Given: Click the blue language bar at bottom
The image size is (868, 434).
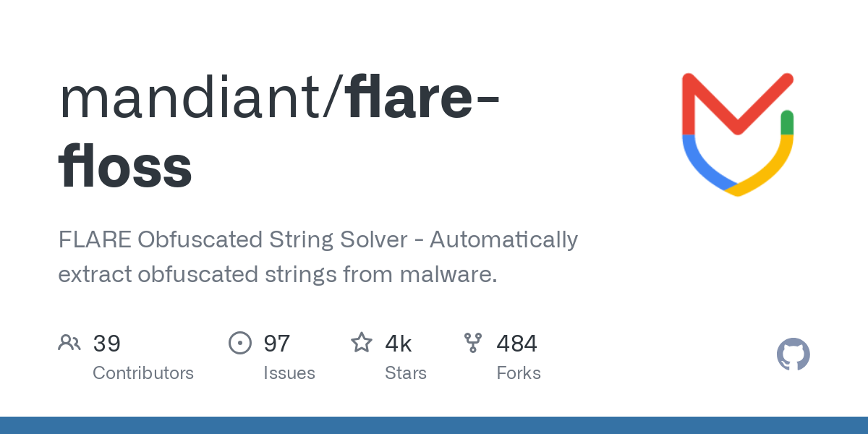Looking at the screenshot, I should click(434, 425).
